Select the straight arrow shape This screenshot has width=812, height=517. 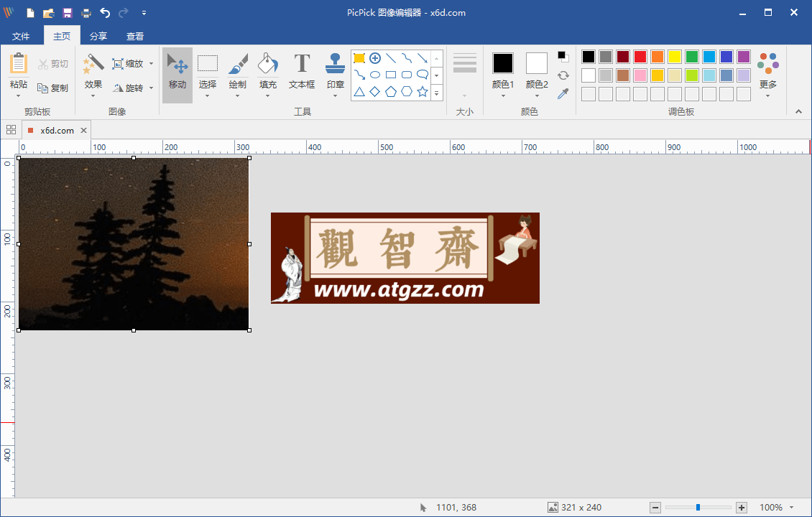click(423, 58)
